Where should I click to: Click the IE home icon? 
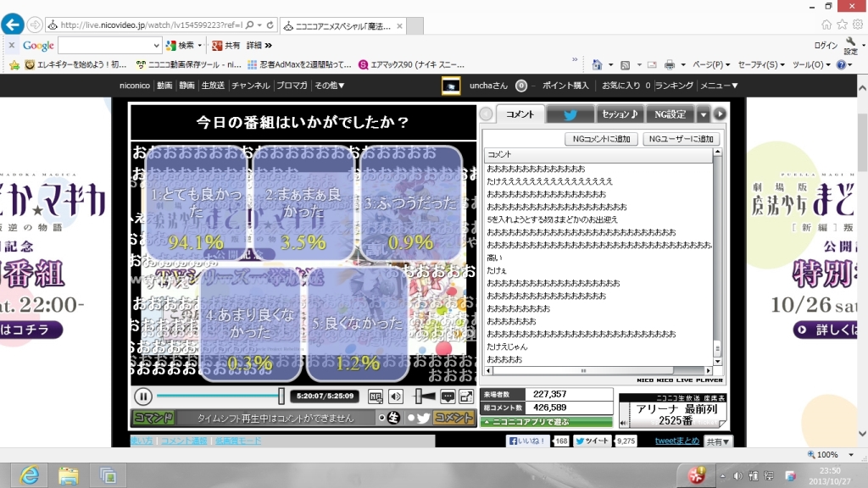coord(597,64)
